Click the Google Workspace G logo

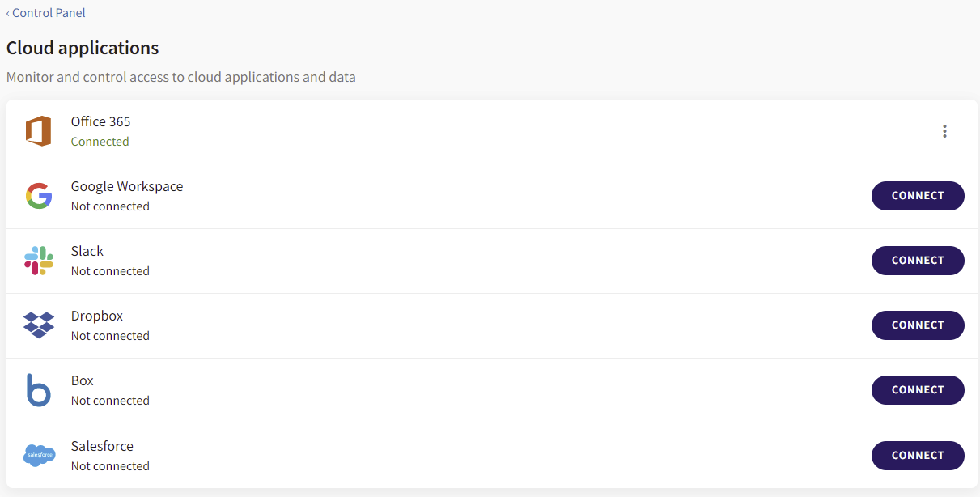(x=39, y=196)
